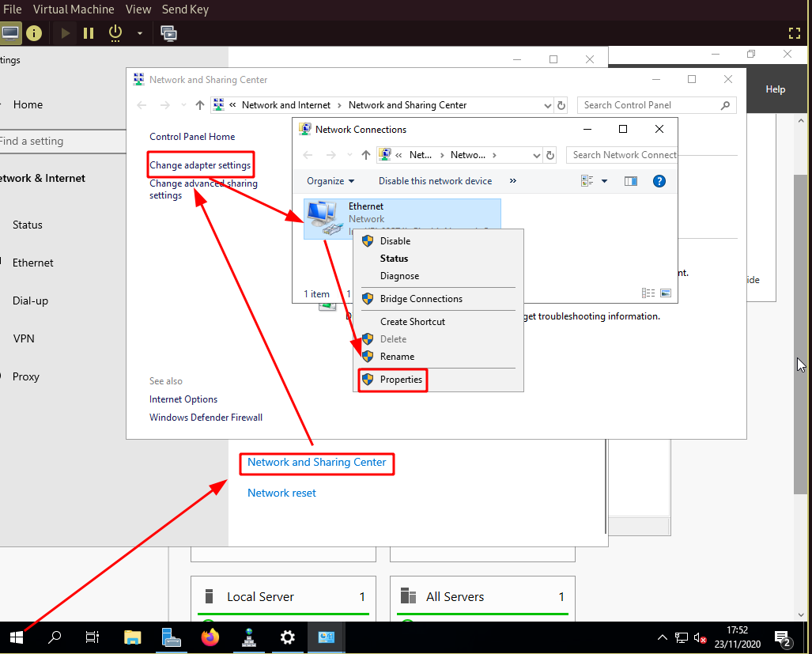The height and width of the screenshot is (654, 812).
Task: Expand Control Panel address bar dropdown
Action: coord(547,106)
